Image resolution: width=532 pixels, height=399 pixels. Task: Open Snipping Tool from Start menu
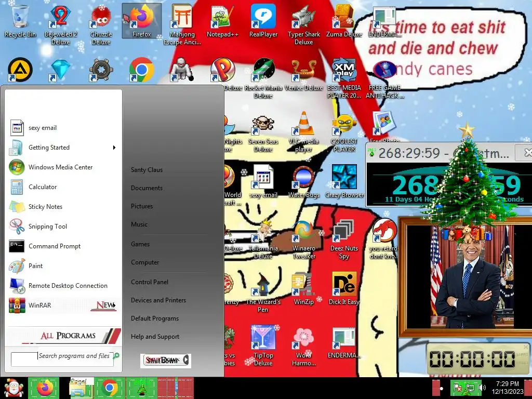pos(63,227)
